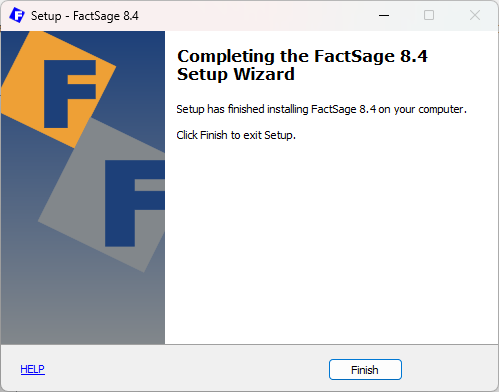Select the 'Completing the FactSage 8.4' heading line

302,56
